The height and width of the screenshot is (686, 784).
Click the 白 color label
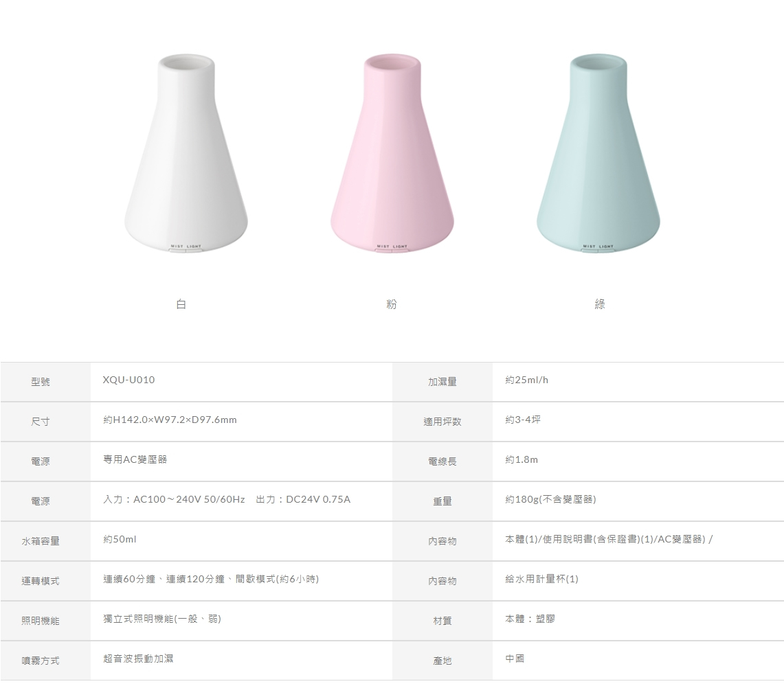[x=181, y=304]
